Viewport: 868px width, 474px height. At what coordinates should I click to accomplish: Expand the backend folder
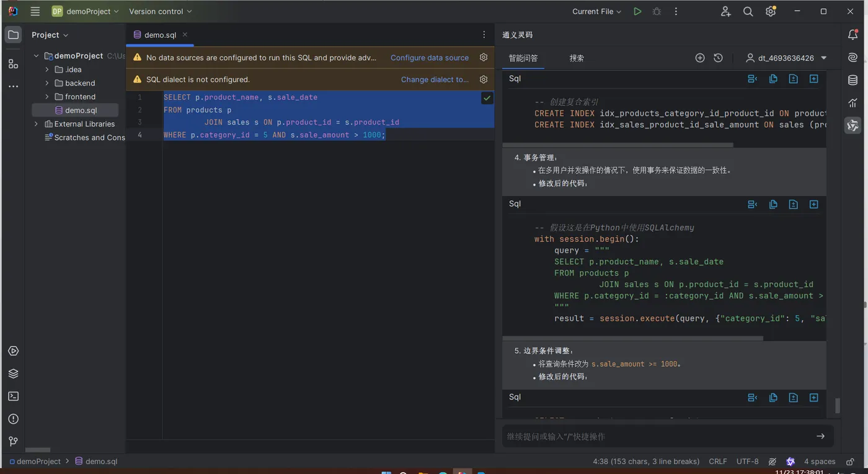[47, 83]
